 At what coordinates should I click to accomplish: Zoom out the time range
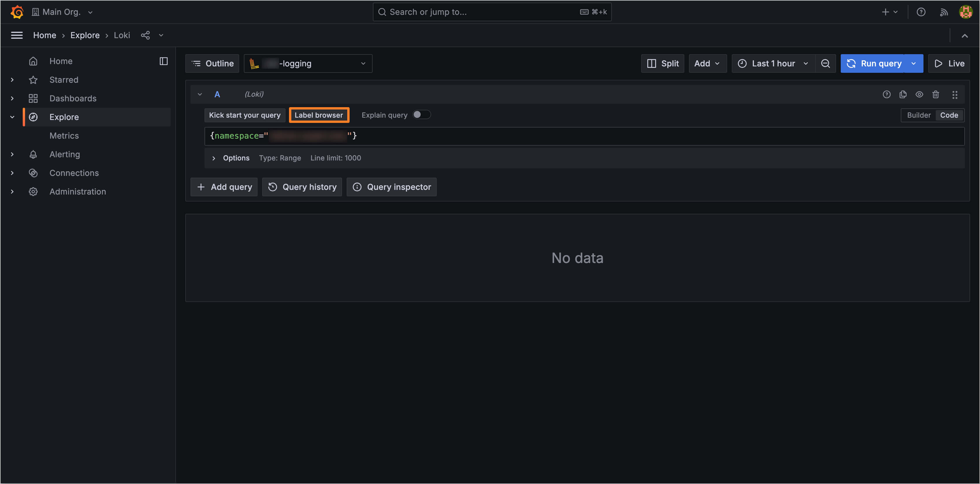point(825,63)
